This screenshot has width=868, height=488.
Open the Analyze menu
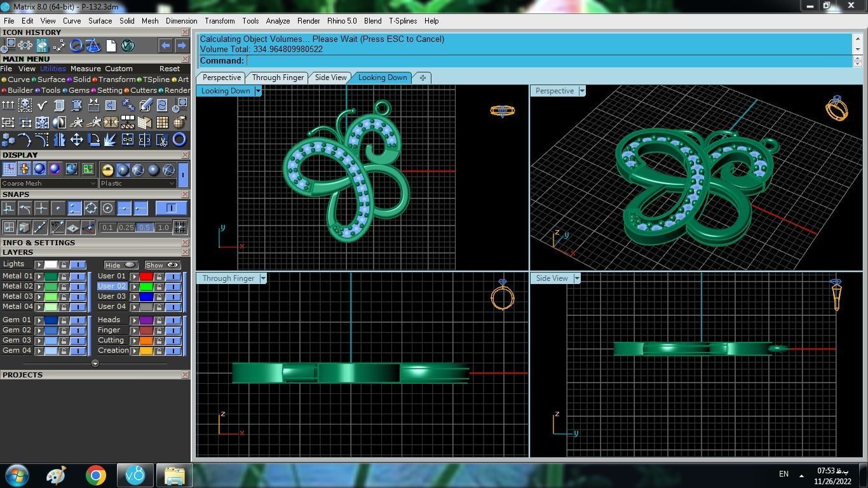click(x=278, y=21)
